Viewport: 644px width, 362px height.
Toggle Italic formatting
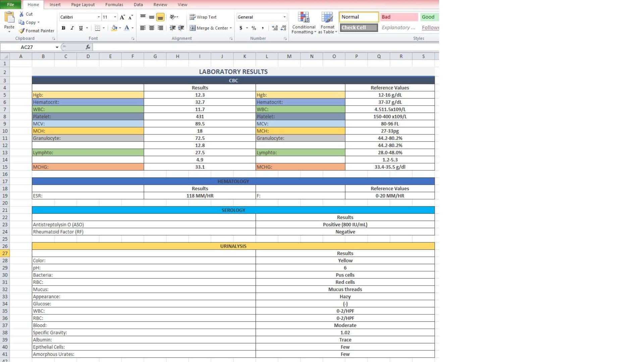coord(72,28)
